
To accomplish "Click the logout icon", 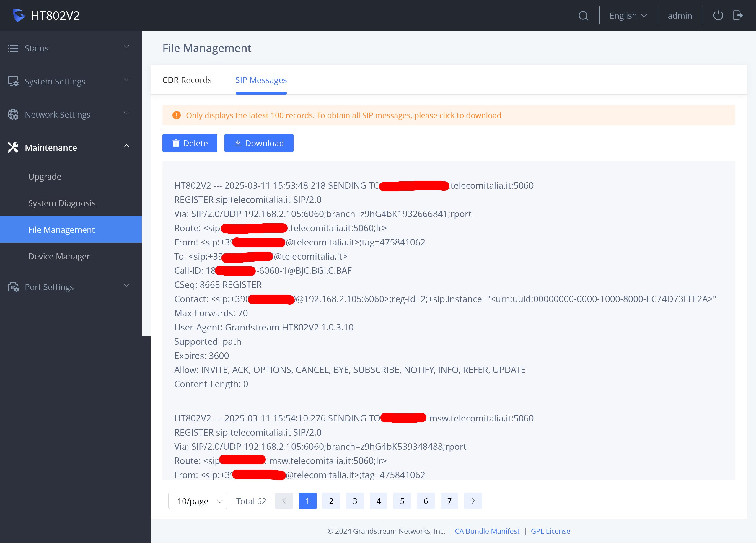I will tap(738, 15).
